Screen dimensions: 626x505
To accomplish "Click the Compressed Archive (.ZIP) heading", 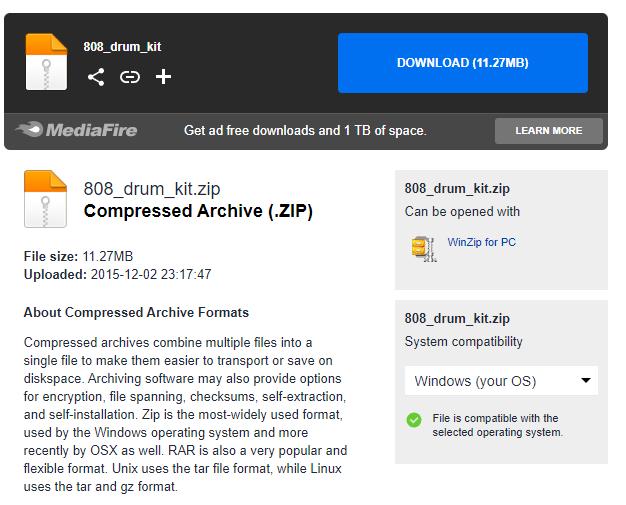I will 198,211.
